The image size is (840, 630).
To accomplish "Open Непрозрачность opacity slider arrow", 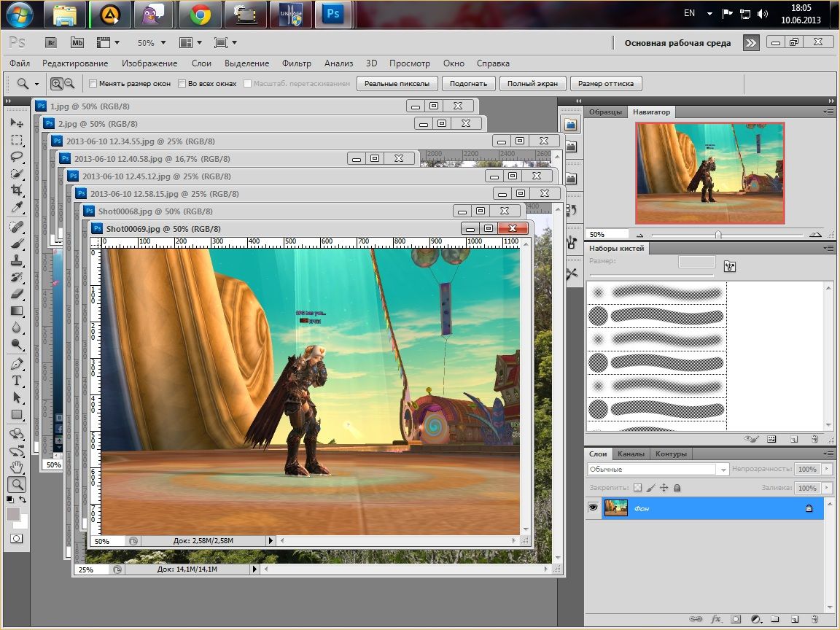I will (x=827, y=469).
